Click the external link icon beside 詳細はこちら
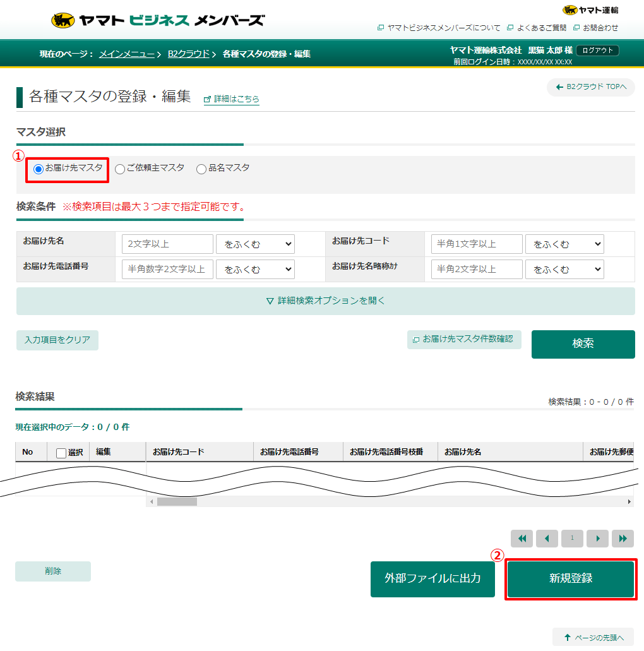The height and width of the screenshot is (651, 644). click(x=206, y=99)
